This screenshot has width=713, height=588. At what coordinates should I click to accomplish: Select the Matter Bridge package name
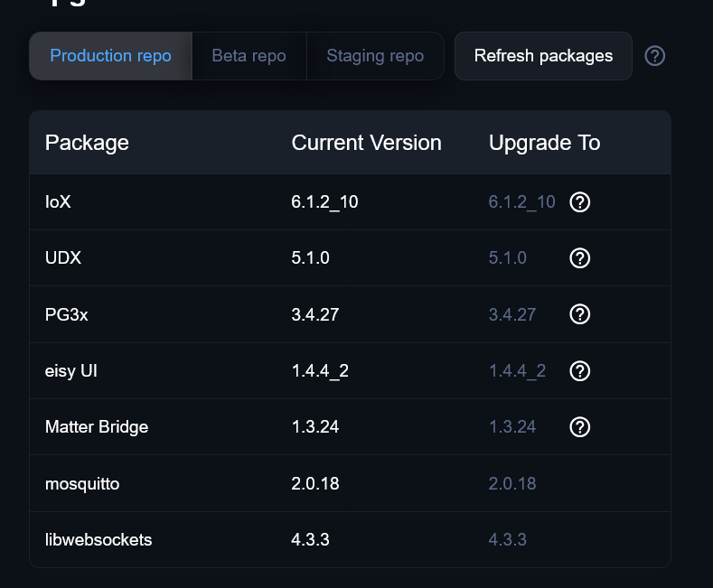(x=97, y=426)
